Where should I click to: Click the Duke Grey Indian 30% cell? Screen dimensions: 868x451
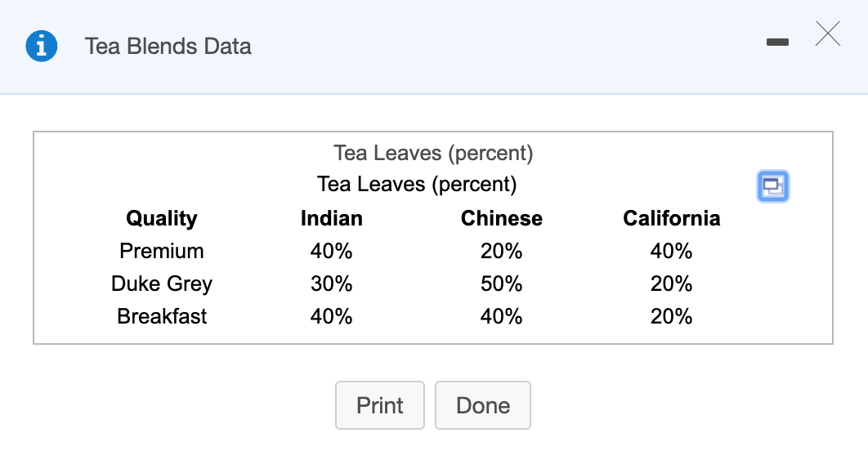tap(332, 284)
